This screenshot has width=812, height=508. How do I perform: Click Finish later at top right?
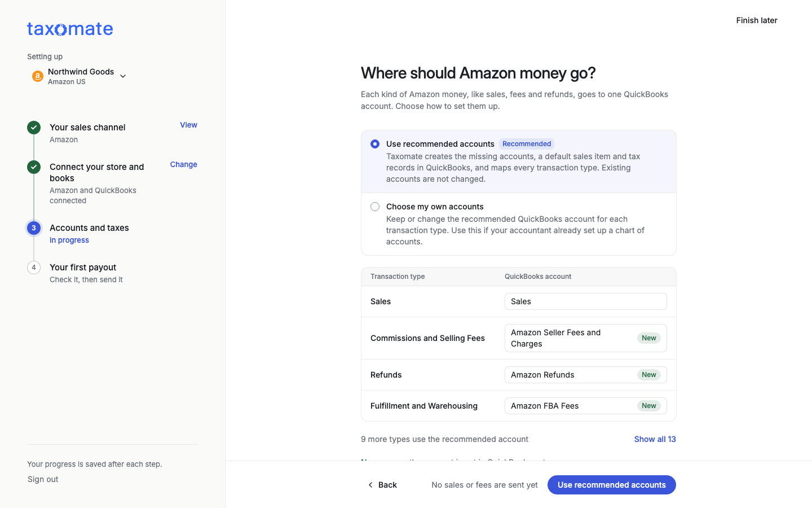(757, 20)
